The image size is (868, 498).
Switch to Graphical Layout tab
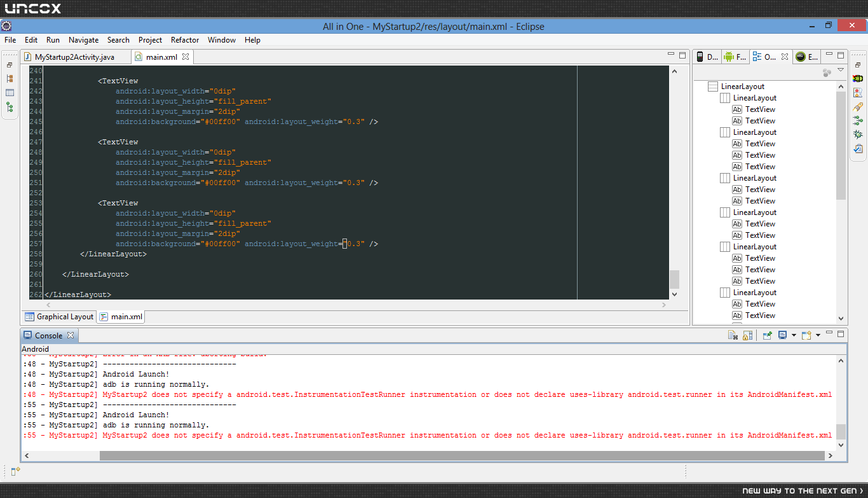click(x=59, y=317)
